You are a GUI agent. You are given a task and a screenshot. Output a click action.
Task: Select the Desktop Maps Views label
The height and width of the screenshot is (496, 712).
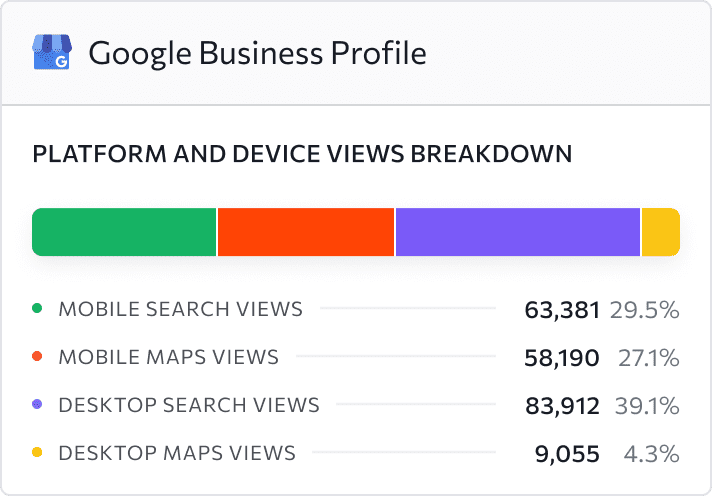(x=178, y=453)
